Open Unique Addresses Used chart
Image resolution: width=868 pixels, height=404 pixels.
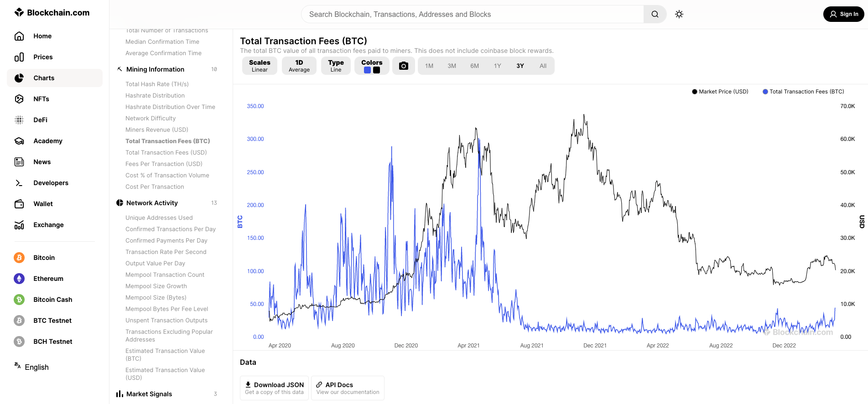click(159, 218)
